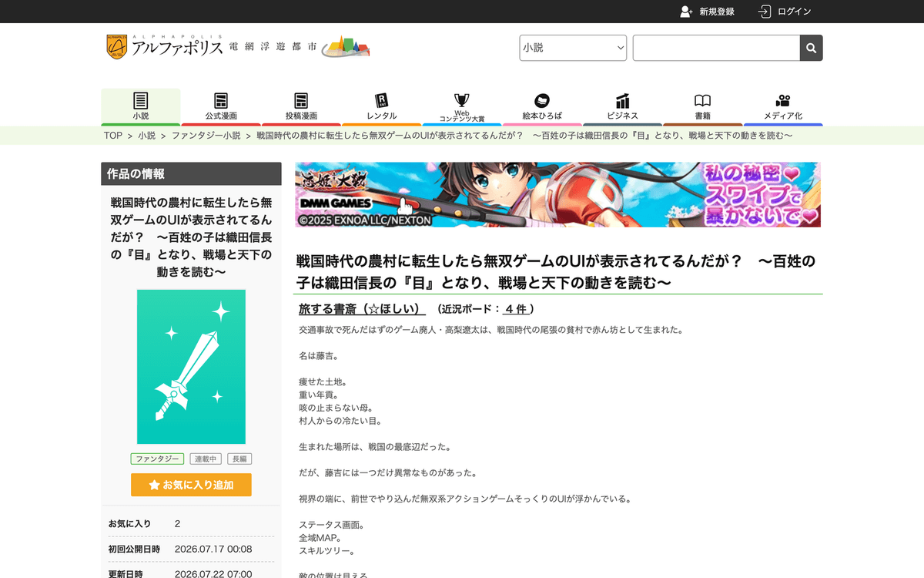The image size is (924, 578).
Task: Switch to the 小説 navigation tab
Action: (141, 106)
